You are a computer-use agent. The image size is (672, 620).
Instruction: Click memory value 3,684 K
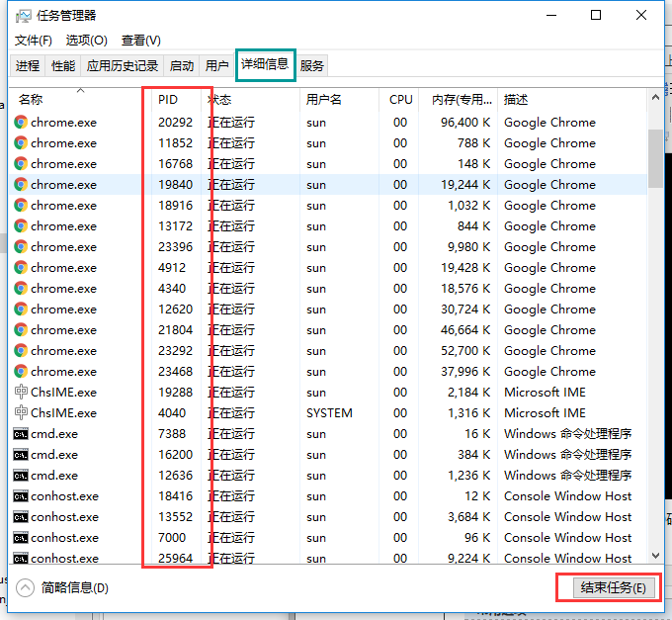468,517
